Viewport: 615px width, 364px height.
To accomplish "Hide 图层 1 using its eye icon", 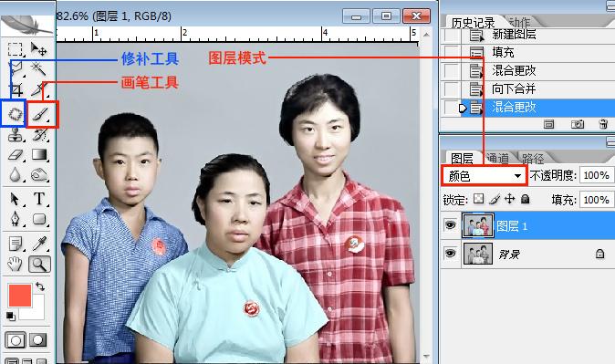I will tap(450, 225).
